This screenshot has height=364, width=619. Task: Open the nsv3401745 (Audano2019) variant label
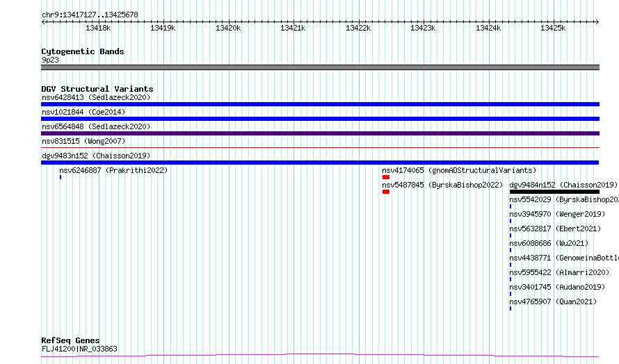tap(557, 287)
